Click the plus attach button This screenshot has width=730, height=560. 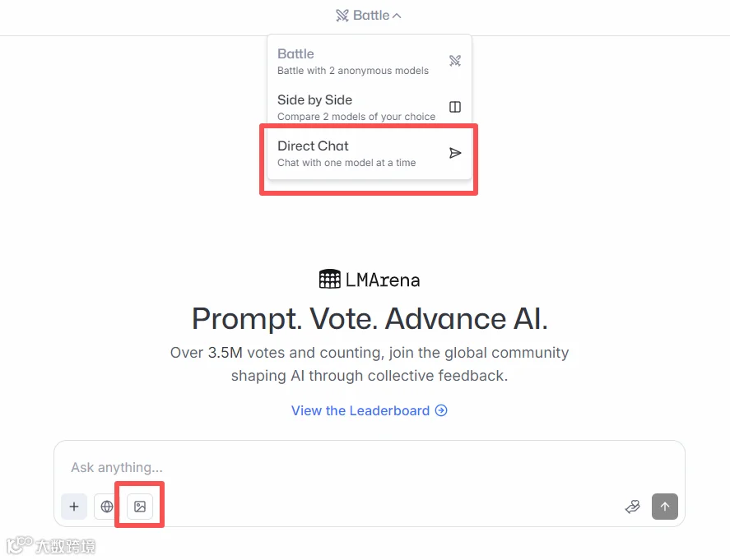[x=74, y=506]
